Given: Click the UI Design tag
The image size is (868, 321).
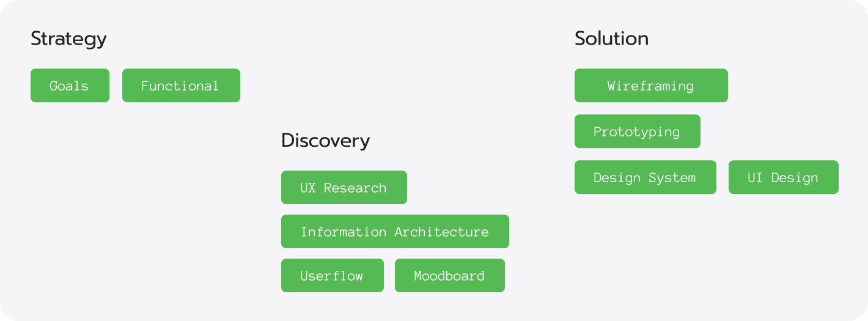Looking at the screenshot, I should pos(783,177).
